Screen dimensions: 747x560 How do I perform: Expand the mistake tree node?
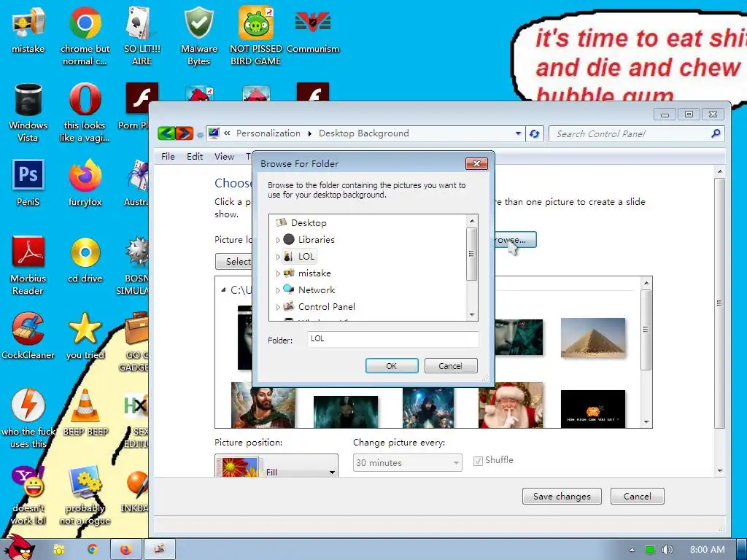point(278,273)
